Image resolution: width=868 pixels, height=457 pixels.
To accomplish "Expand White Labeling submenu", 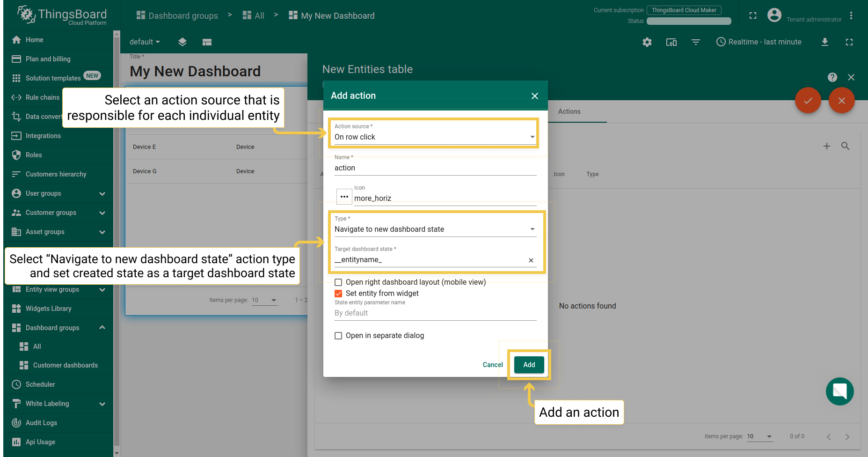I will pyautogui.click(x=102, y=404).
